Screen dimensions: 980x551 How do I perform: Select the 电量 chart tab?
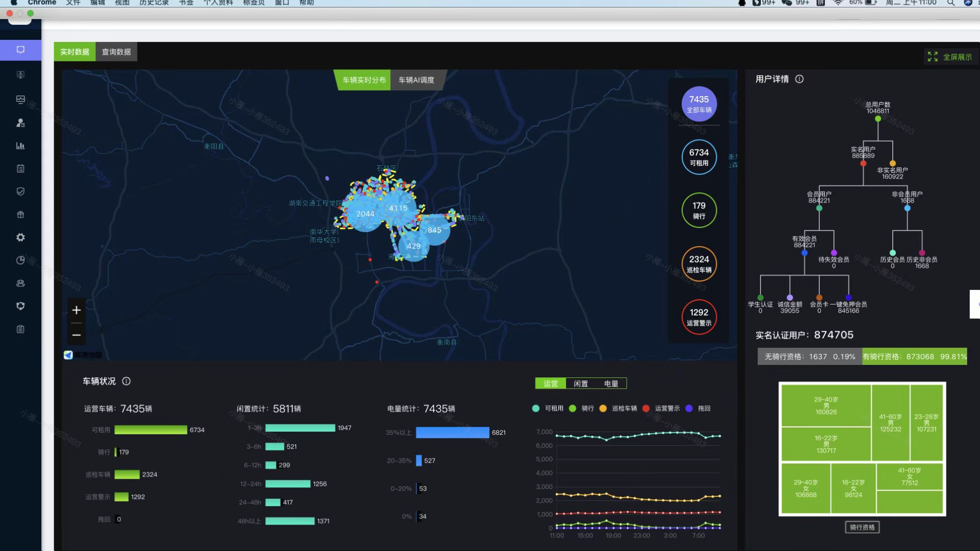click(x=611, y=384)
